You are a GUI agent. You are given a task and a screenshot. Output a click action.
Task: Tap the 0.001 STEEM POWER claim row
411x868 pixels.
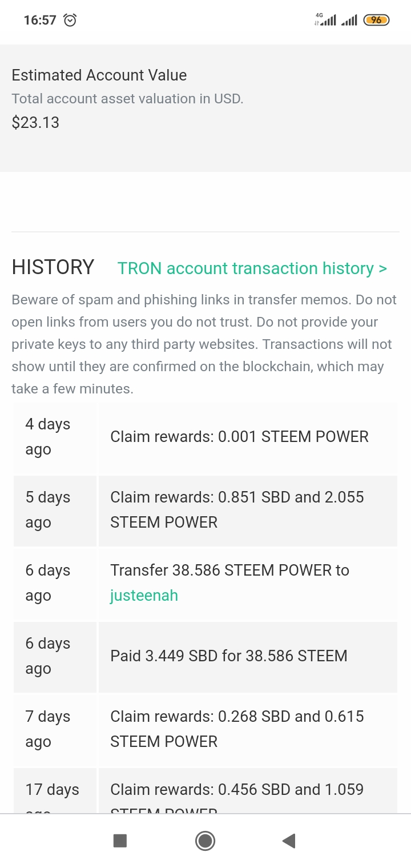[205, 437]
